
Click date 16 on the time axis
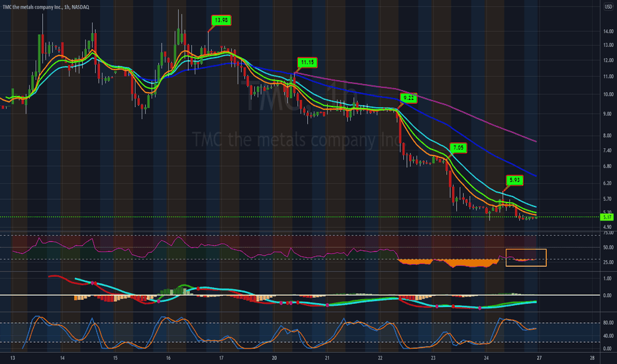(x=168, y=358)
